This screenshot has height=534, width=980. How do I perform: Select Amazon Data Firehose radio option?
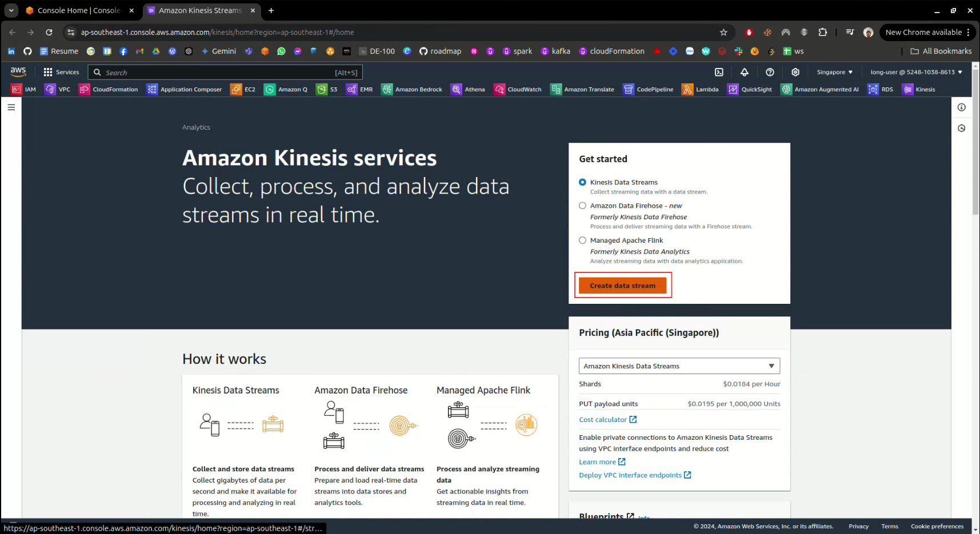tap(582, 206)
